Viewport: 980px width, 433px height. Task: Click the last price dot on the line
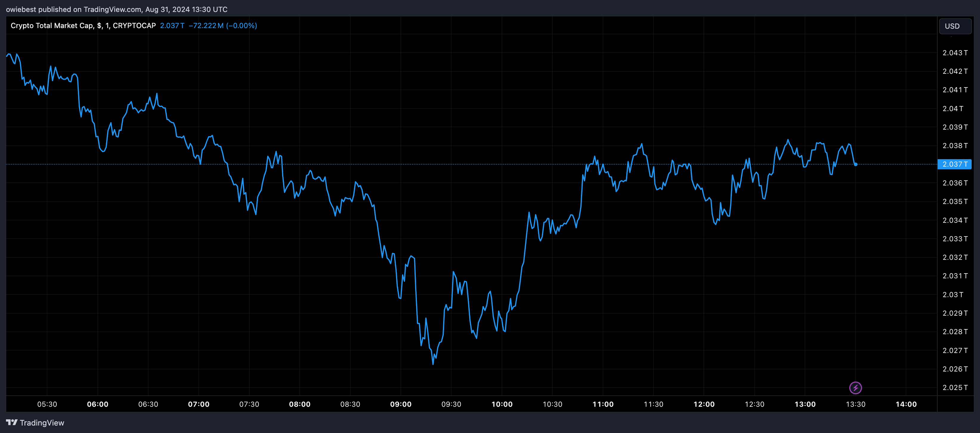click(856, 165)
